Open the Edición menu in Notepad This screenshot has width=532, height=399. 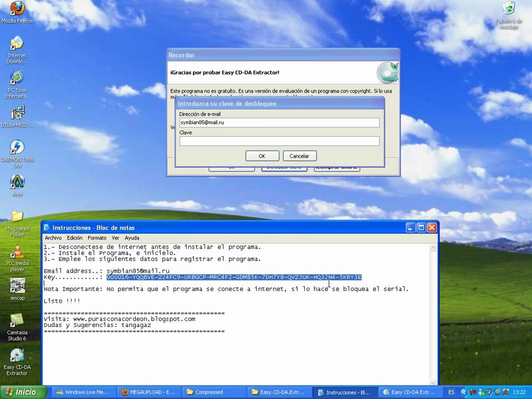tap(75, 238)
